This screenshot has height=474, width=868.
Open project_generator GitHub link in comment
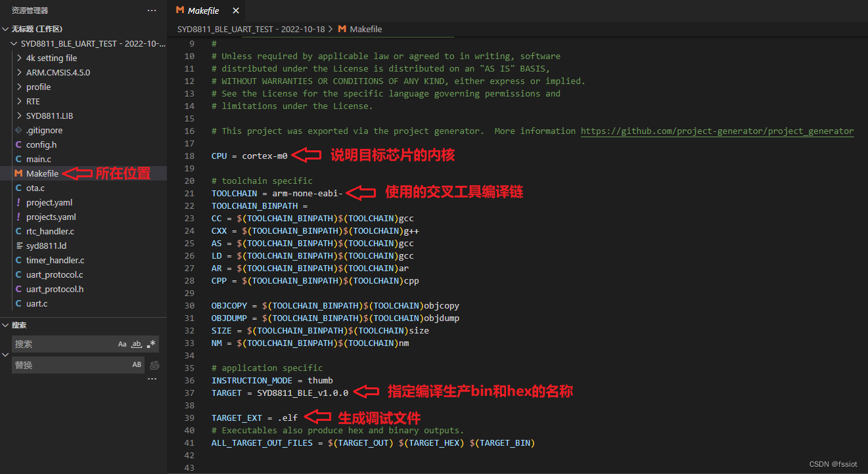(x=717, y=131)
